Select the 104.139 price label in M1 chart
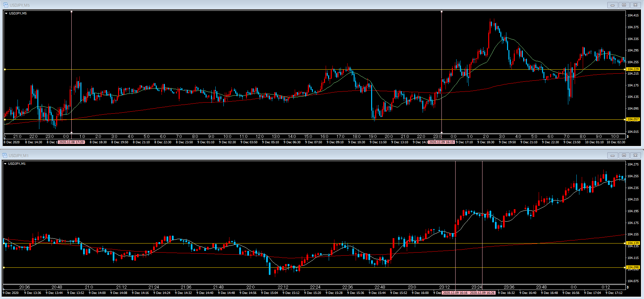644x299 pixels. [633, 243]
